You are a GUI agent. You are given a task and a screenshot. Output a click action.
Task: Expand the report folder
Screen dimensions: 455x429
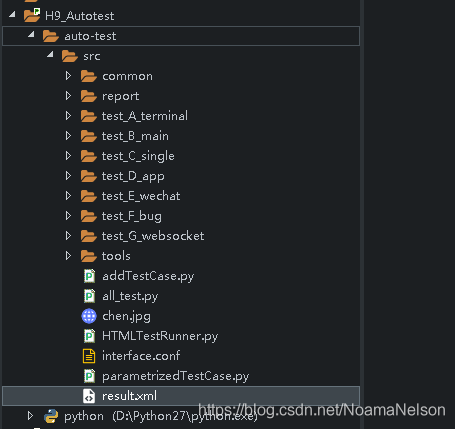pos(68,96)
